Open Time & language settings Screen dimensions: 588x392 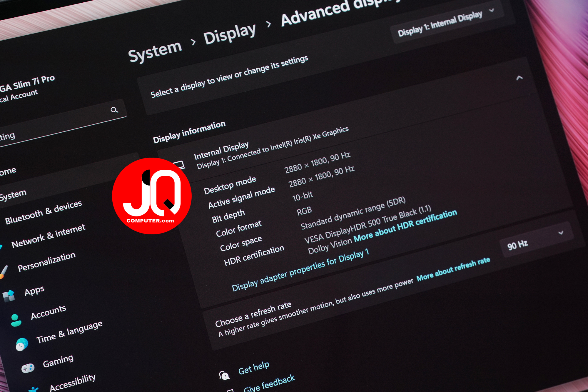69,332
